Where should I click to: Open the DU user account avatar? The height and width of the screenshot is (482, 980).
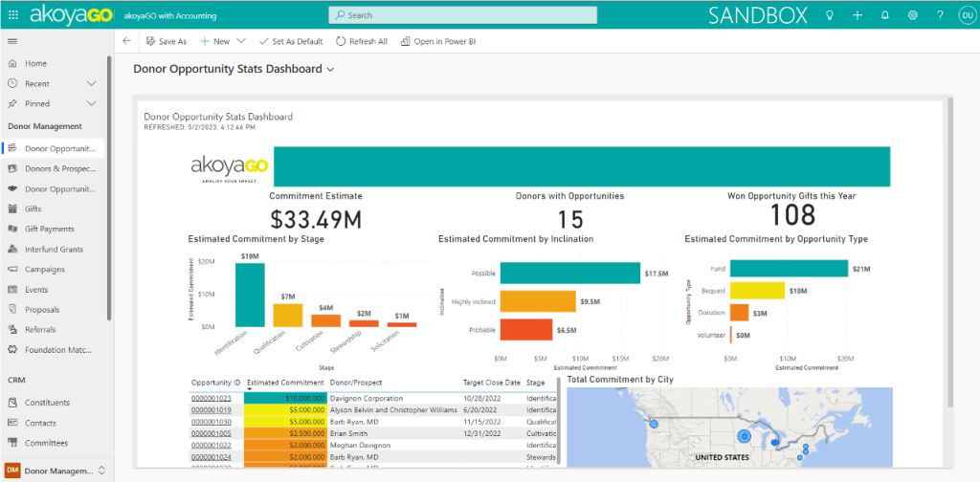966,15
